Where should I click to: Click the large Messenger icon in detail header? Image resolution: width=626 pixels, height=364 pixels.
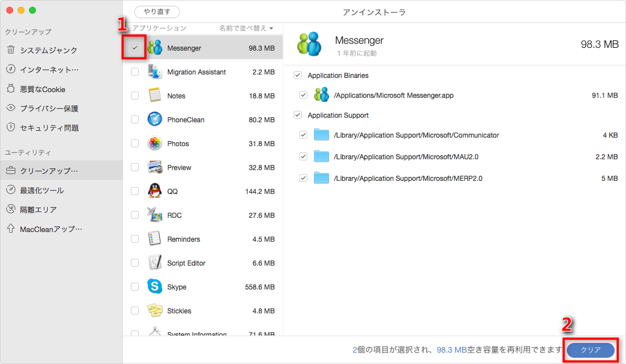tap(310, 44)
